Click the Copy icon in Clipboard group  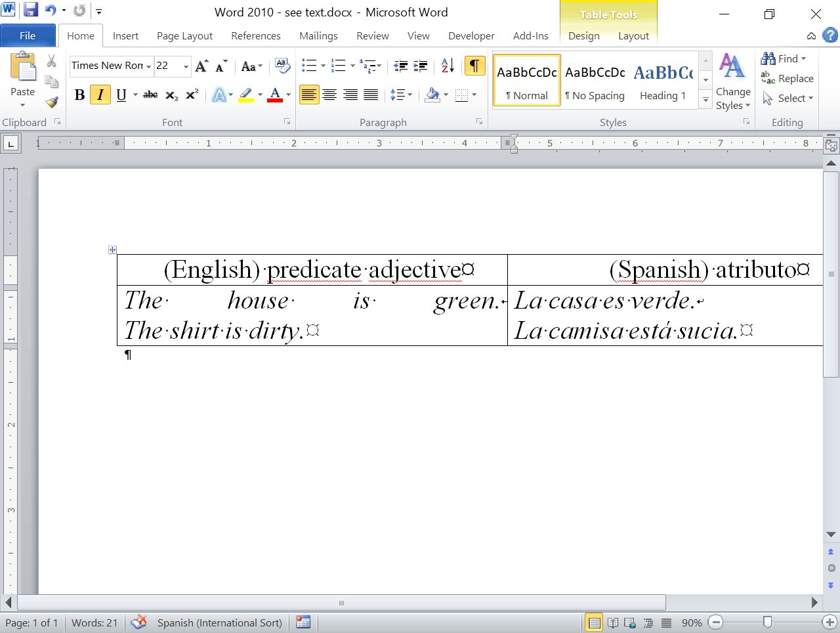(x=52, y=81)
